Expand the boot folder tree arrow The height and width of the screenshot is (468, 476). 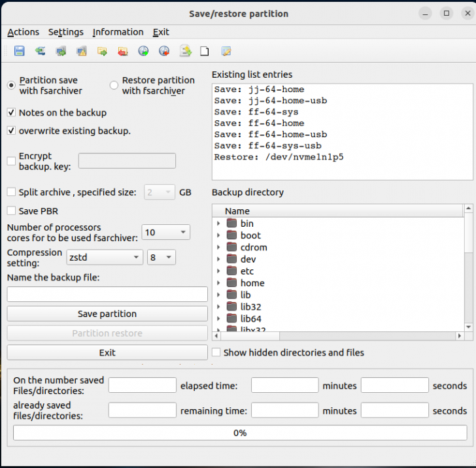218,235
